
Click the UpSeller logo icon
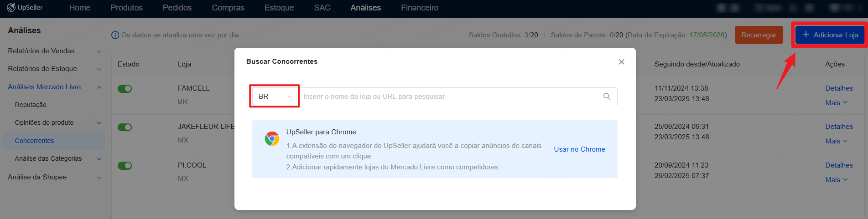tap(11, 8)
